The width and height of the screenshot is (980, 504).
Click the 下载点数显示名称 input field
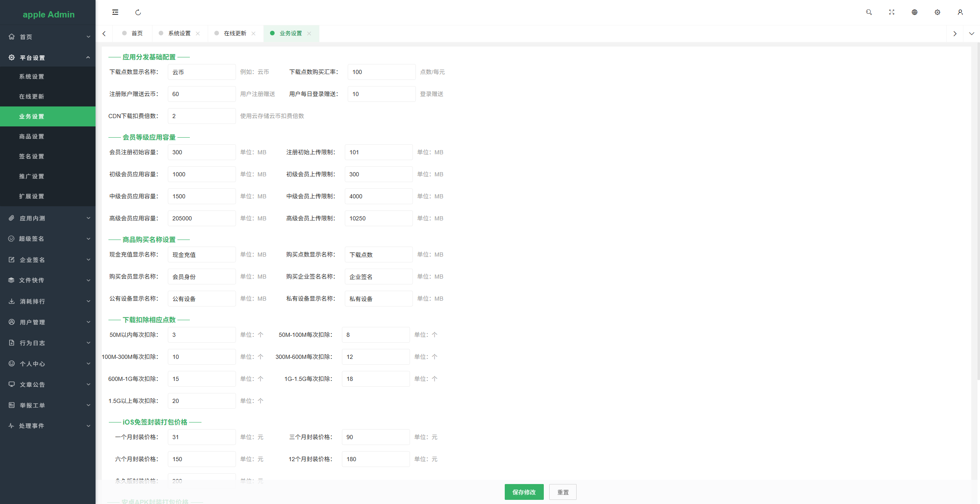(201, 72)
